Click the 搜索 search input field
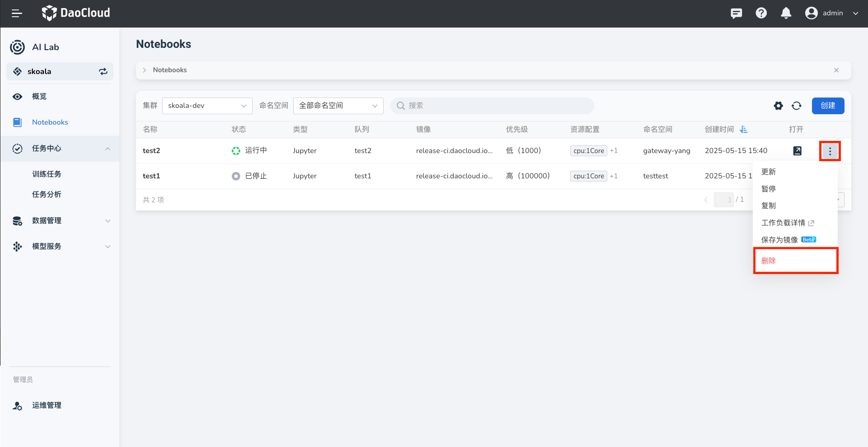This screenshot has height=447, width=868. pos(493,106)
